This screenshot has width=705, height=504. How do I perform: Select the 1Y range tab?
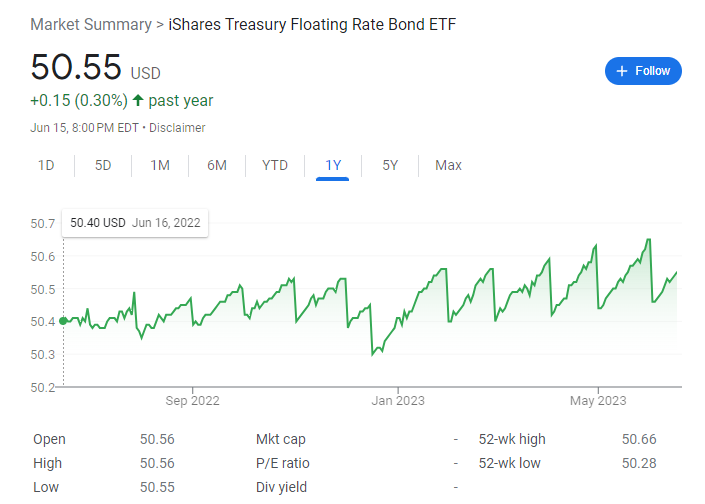[x=333, y=165]
